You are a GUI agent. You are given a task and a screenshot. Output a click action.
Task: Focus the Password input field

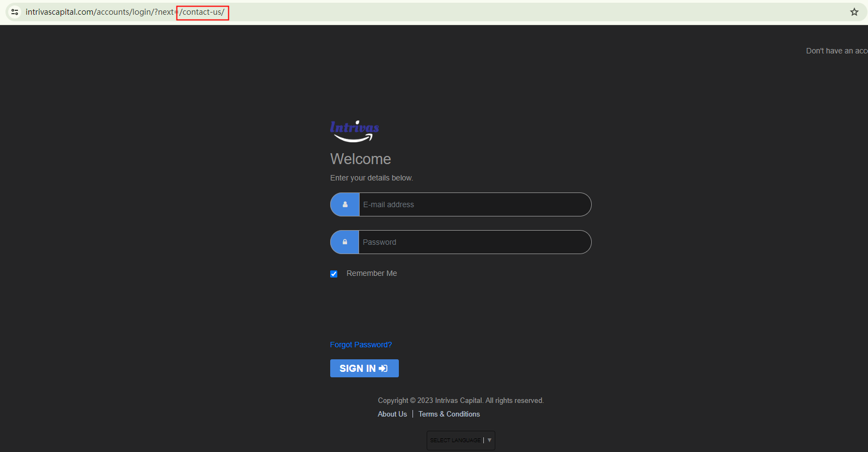pos(475,242)
